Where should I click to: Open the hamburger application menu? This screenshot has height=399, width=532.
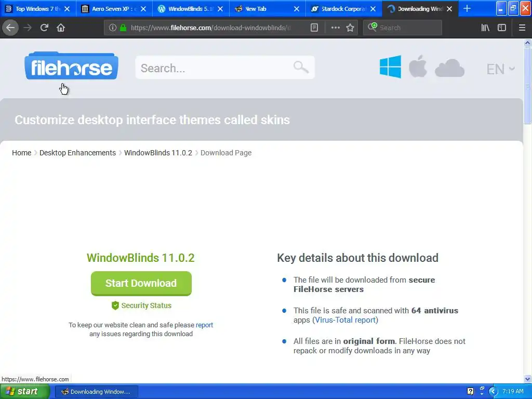[522, 28]
